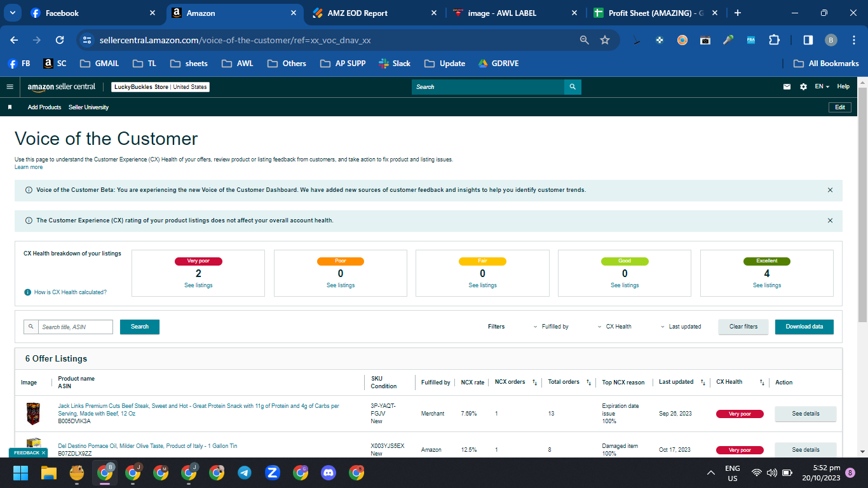Open Discord from the taskbar
Screen dimensions: 868x488
329,473
